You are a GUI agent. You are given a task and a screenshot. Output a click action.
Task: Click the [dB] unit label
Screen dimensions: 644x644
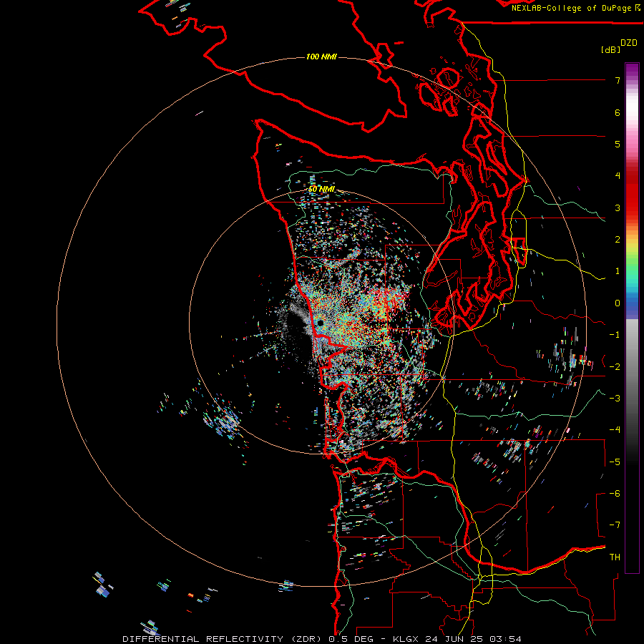(610, 49)
